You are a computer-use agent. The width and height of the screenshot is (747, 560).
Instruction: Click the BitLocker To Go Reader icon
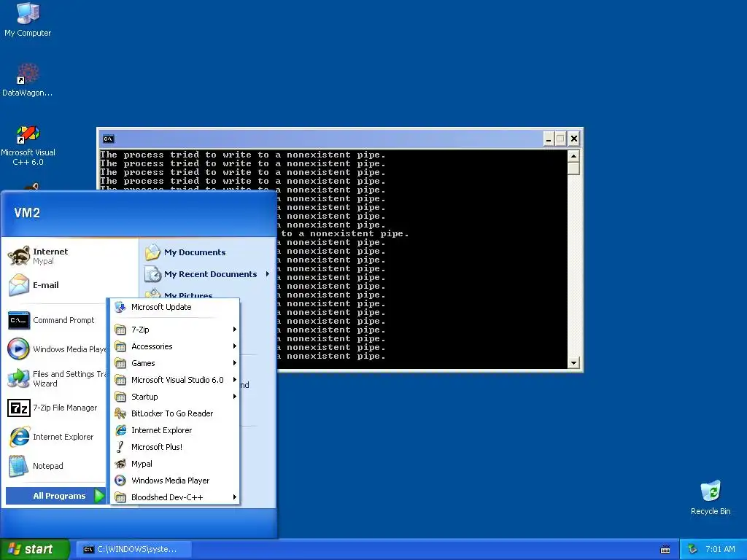coord(120,413)
